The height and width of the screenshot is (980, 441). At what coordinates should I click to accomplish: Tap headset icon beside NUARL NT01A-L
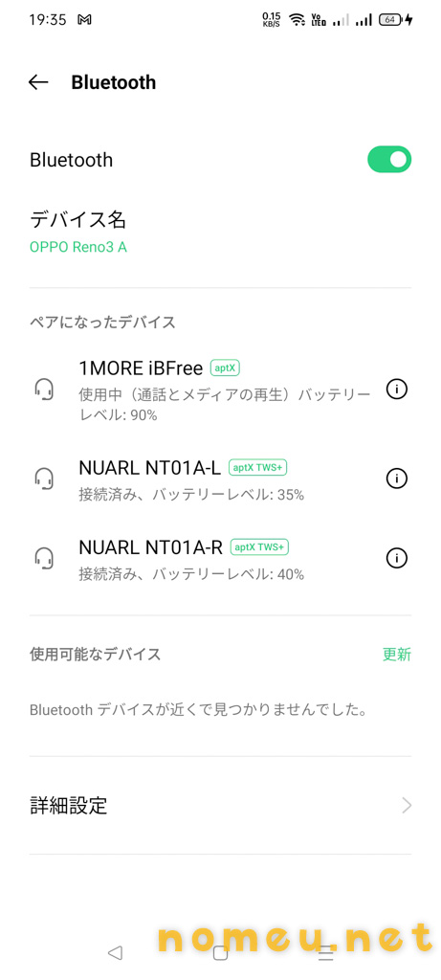point(44,479)
